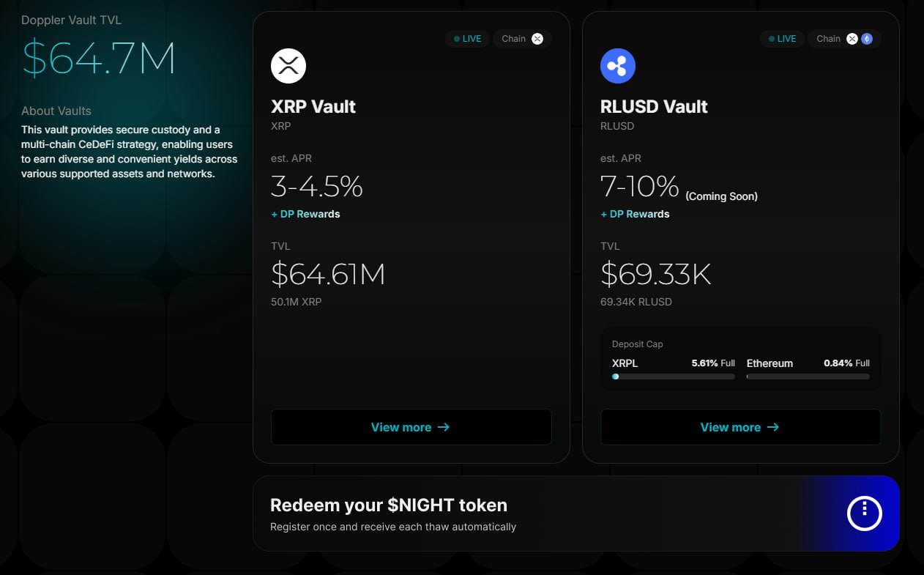Image resolution: width=924 pixels, height=575 pixels.
Task: Click the circular icon on the $NIGHT banner
Action: point(864,513)
